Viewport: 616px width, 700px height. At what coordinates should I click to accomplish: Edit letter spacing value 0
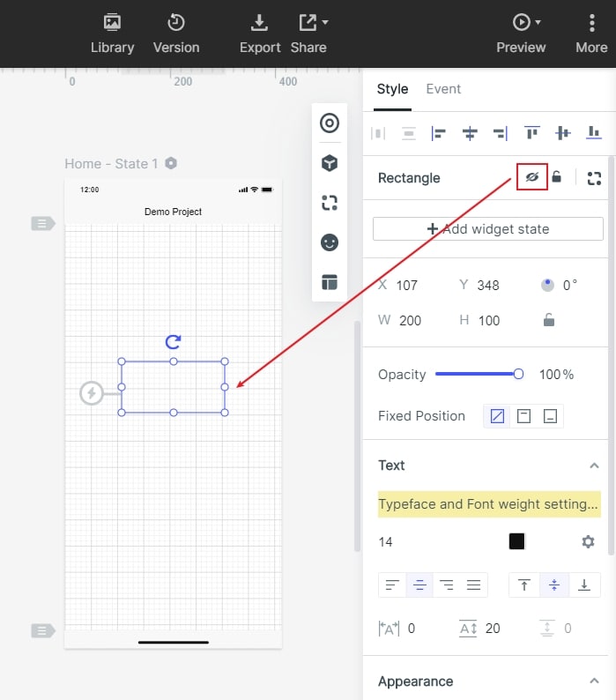pyautogui.click(x=412, y=629)
